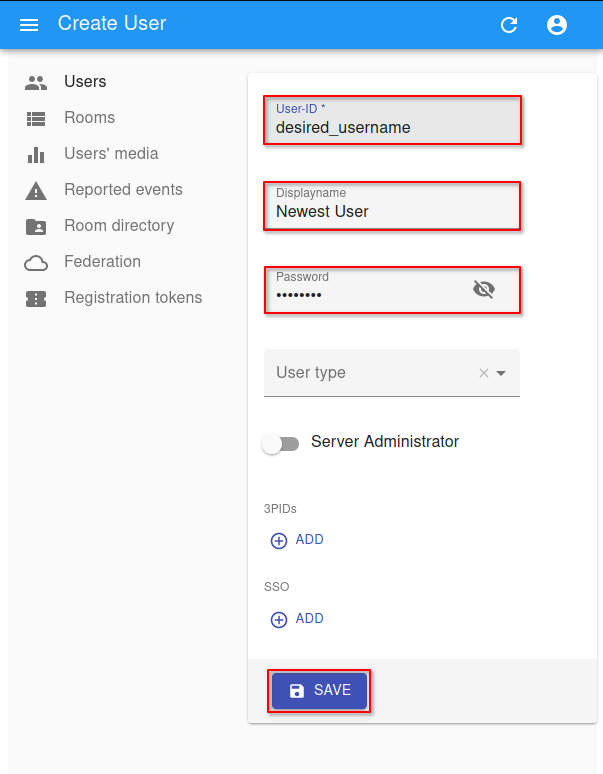Click into the Displayname field
The image size is (603, 774).
pyautogui.click(x=392, y=211)
